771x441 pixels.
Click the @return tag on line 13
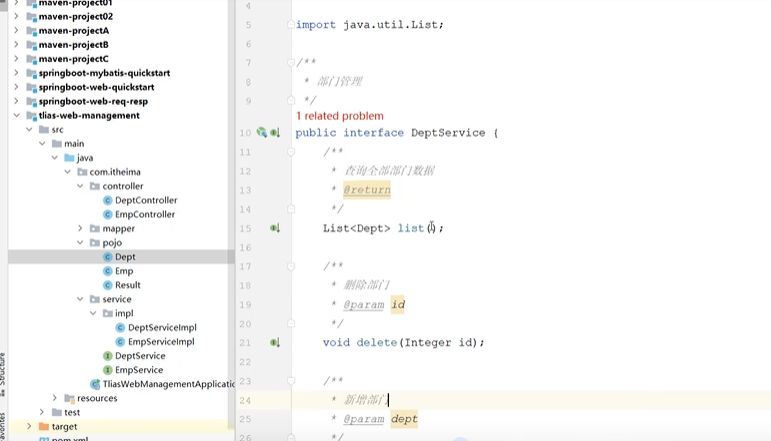(367, 190)
